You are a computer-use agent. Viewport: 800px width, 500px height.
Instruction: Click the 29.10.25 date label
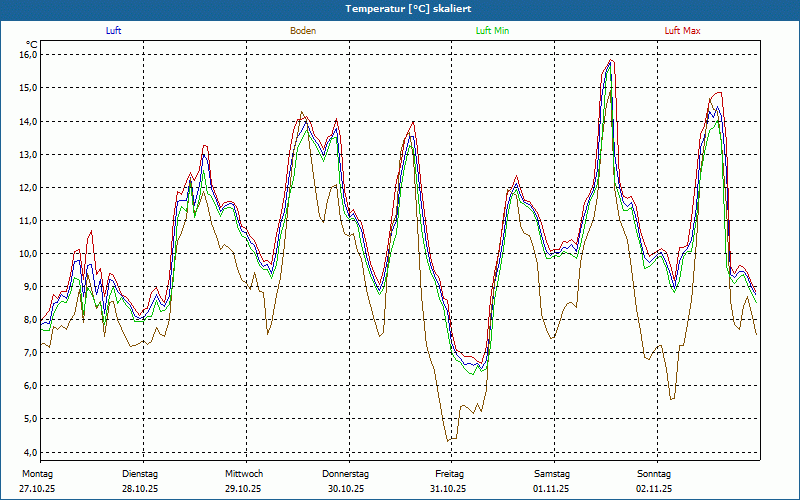coord(243,489)
